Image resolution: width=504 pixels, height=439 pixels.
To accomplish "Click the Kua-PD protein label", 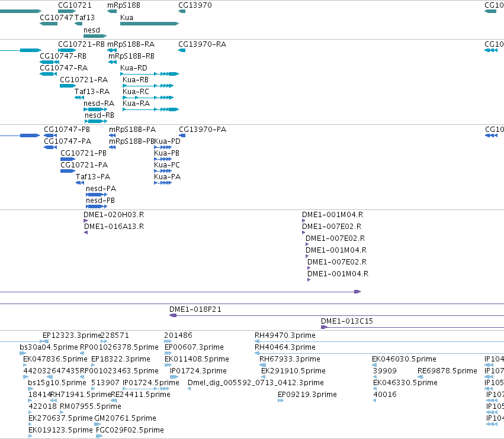I will pos(167,141).
